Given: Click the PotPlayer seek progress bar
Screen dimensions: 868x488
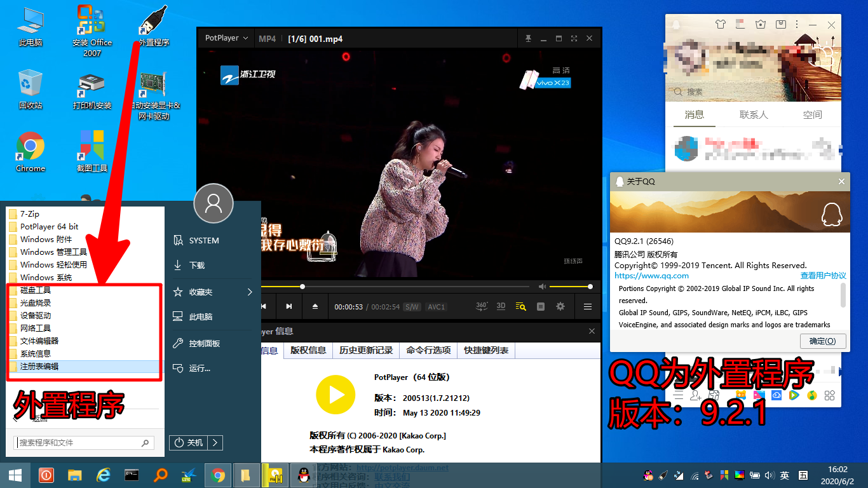Looking at the screenshot, I should click(394, 287).
